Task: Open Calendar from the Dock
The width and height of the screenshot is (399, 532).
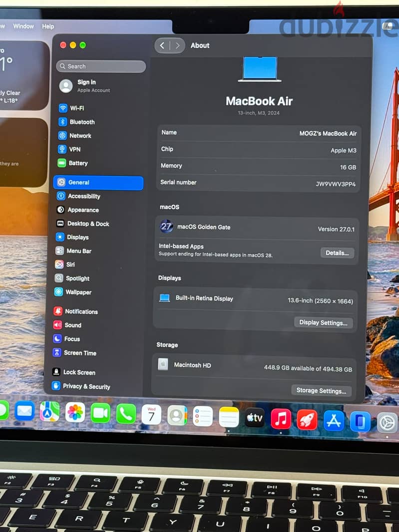Action: pyautogui.click(x=151, y=415)
